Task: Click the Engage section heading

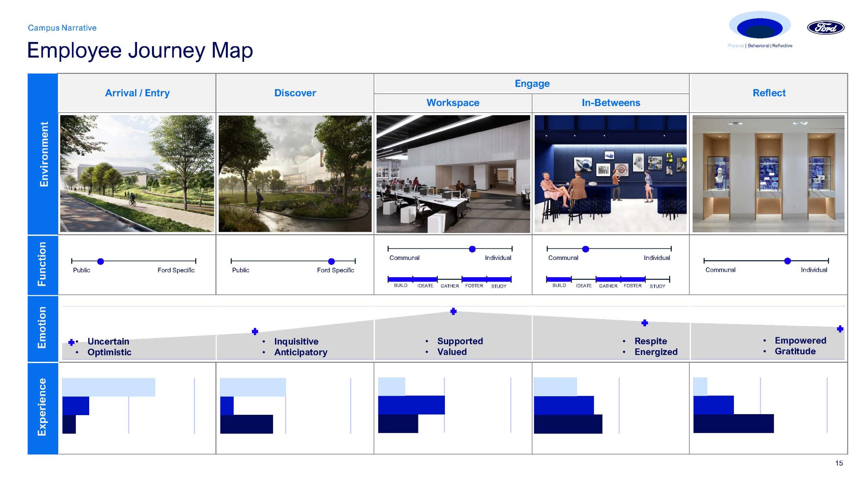Action: click(532, 83)
